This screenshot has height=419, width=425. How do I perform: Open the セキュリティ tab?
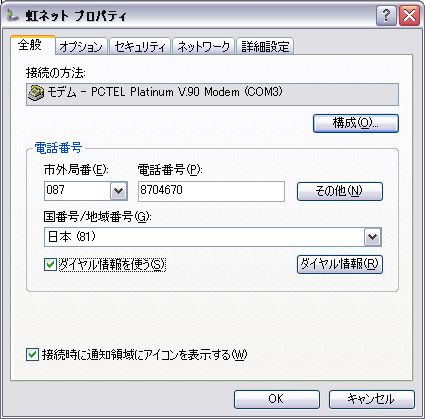click(140, 47)
